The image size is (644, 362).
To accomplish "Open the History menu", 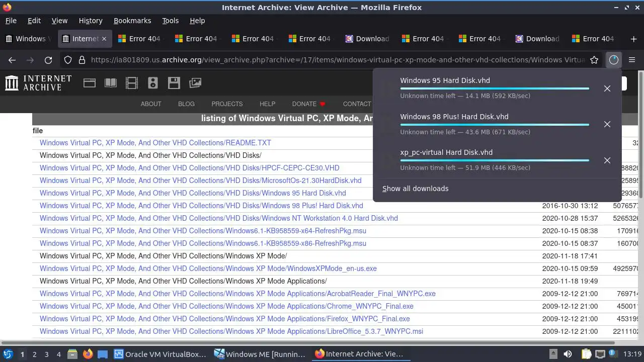I will [91, 21].
